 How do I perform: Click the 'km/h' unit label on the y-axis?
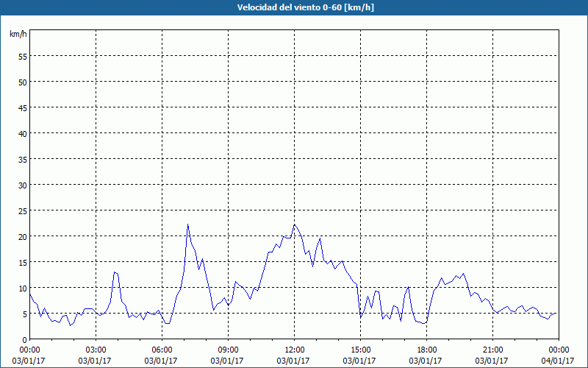coord(18,34)
